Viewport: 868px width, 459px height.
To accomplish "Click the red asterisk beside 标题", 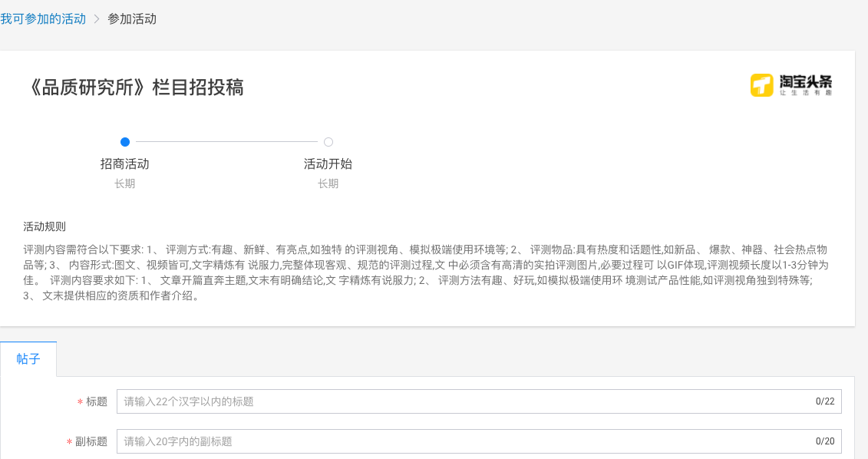I will coord(79,401).
